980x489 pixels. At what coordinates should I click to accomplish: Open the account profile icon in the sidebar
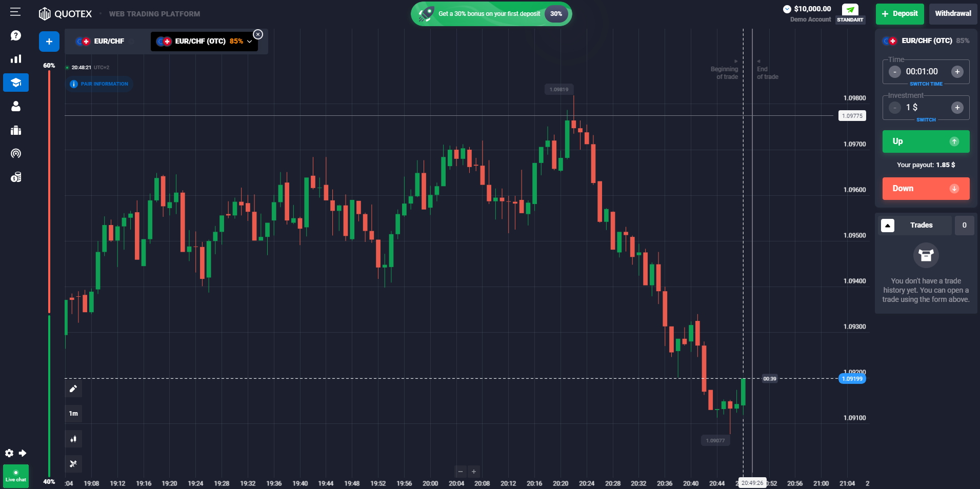pos(15,106)
